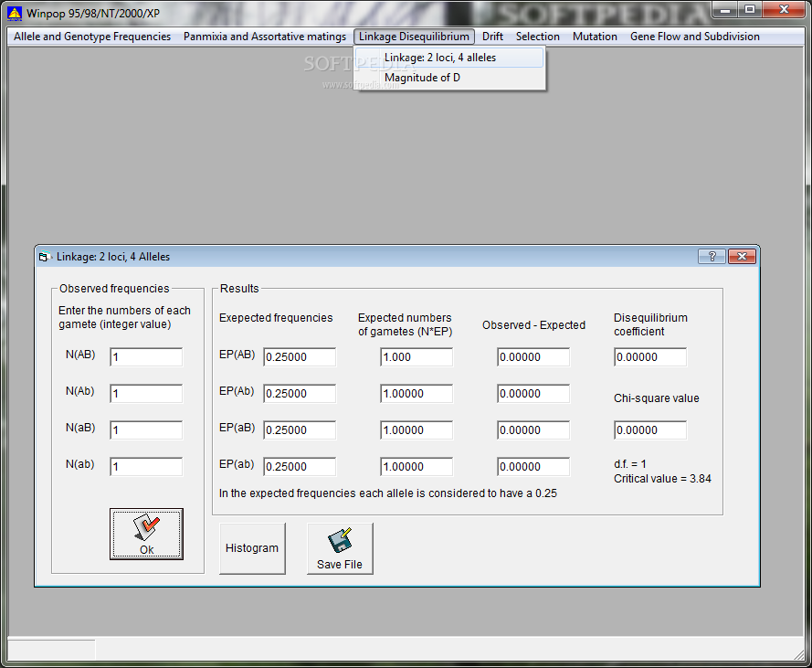Screen dimensions: 812x668
Task: Click the window resize grip at bottom corner
Action: 799,655
